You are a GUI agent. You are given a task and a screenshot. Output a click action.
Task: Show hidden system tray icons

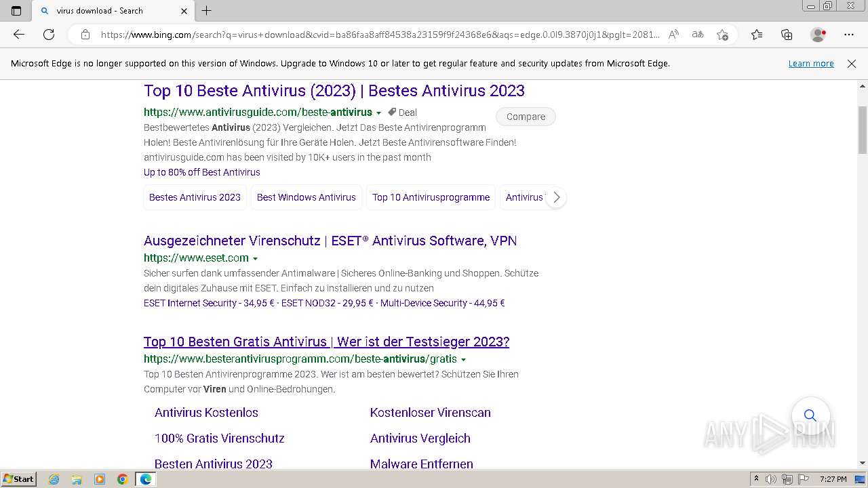(x=756, y=479)
